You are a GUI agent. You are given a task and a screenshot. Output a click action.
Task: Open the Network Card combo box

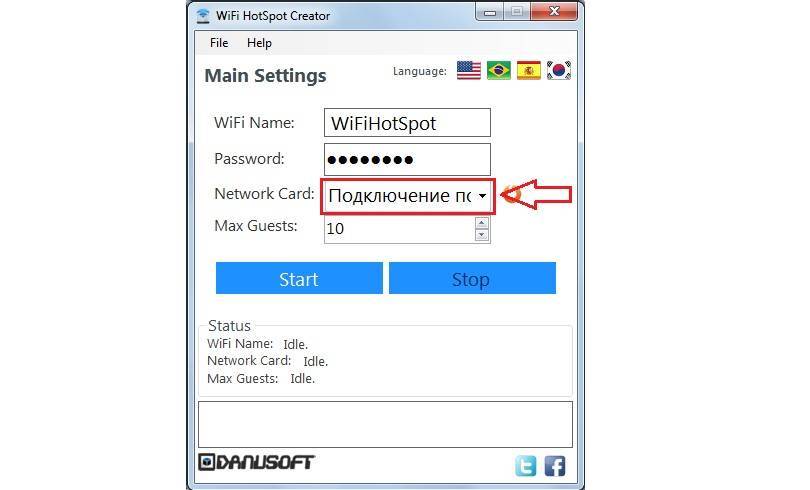(408, 196)
